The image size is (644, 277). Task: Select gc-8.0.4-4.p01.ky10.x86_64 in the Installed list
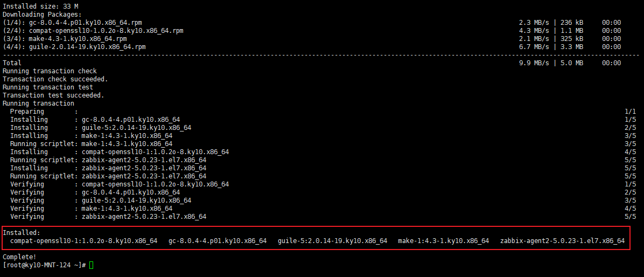coord(217,241)
